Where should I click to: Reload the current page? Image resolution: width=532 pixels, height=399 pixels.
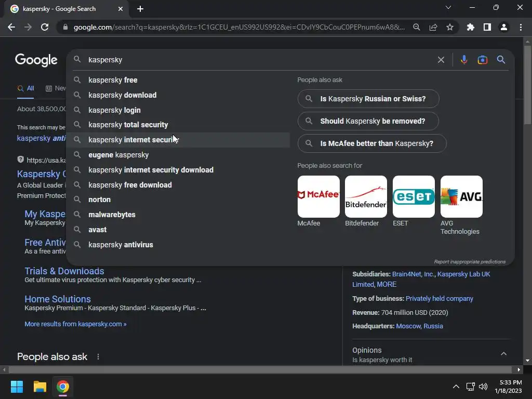45,27
